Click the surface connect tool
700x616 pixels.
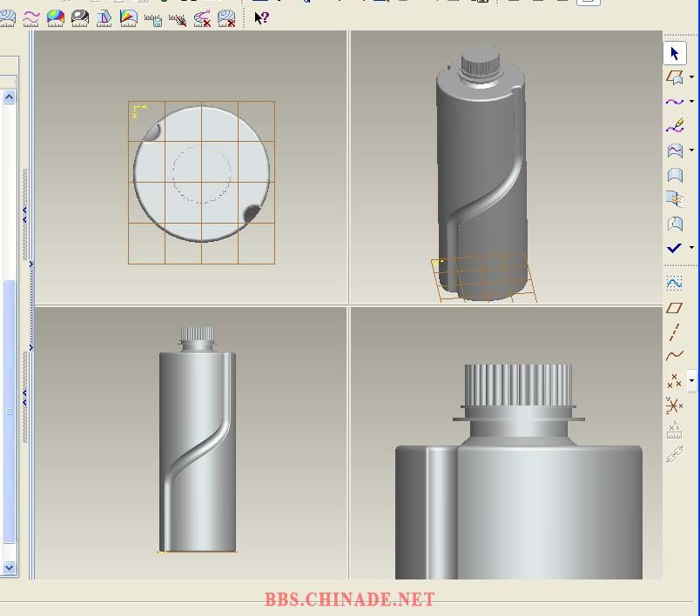click(675, 175)
